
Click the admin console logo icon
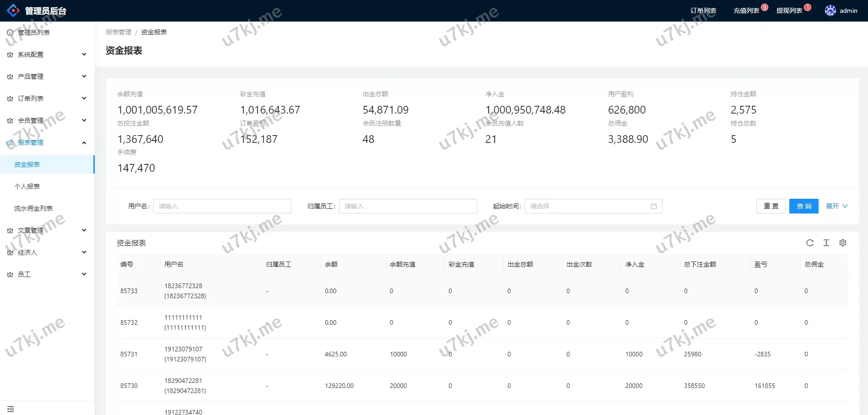[x=13, y=11]
